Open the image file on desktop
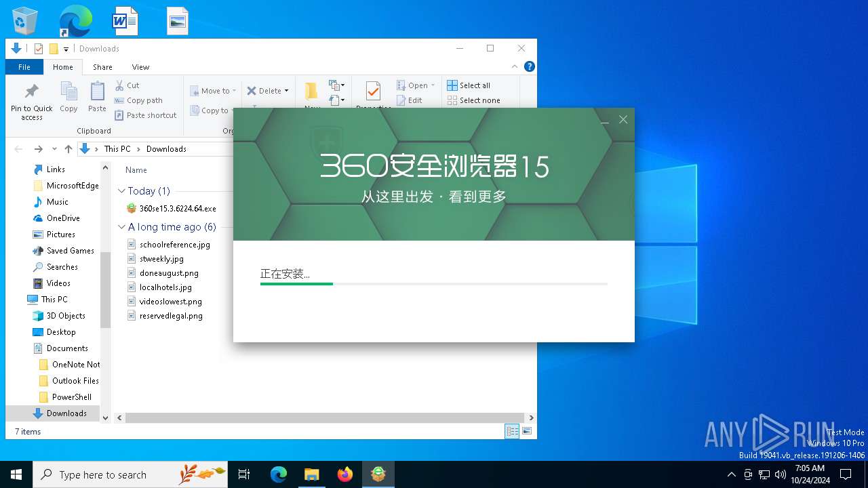 [178, 20]
